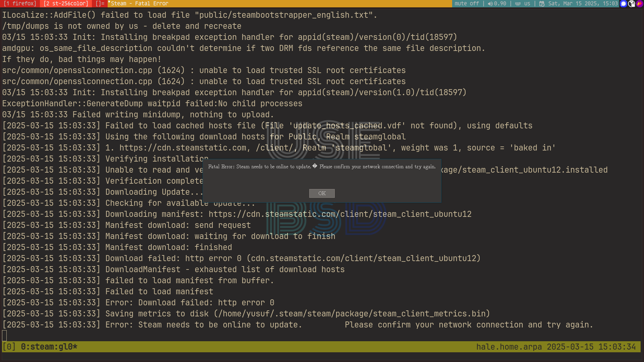This screenshot has height=362, width=644.
Task: Open the Signal tray icon
Action: (x=624, y=4)
